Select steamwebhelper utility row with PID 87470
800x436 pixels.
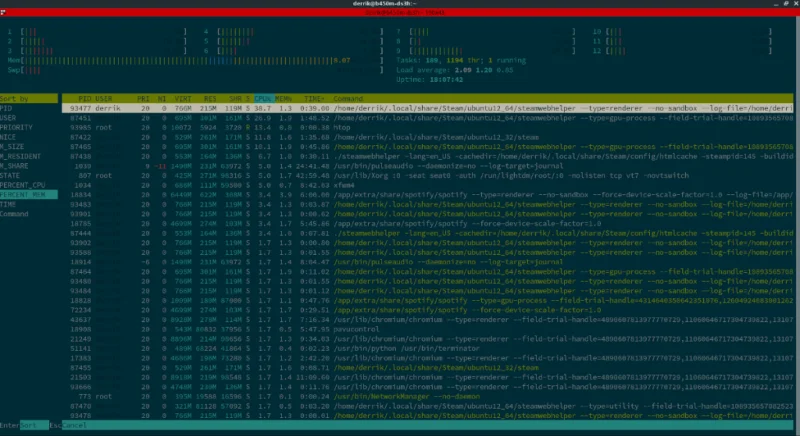click(428, 406)
